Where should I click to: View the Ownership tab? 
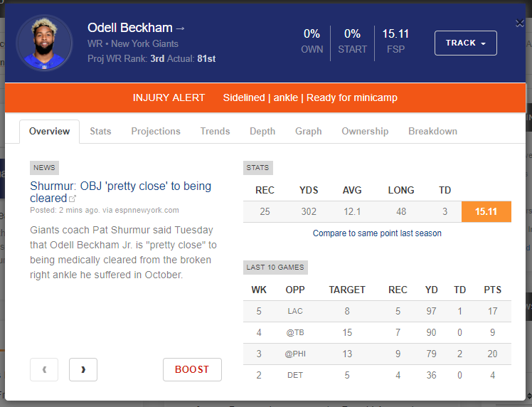tap(365, 131)
